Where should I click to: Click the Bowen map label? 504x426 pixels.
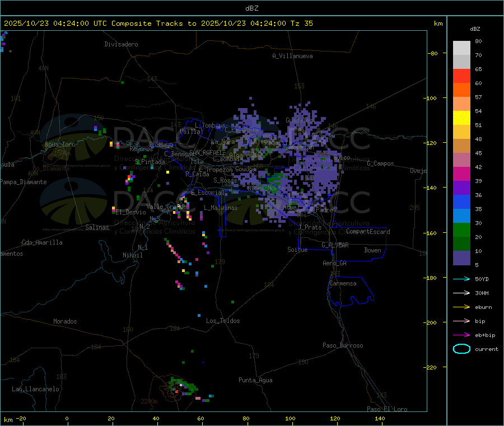[372, 250]
